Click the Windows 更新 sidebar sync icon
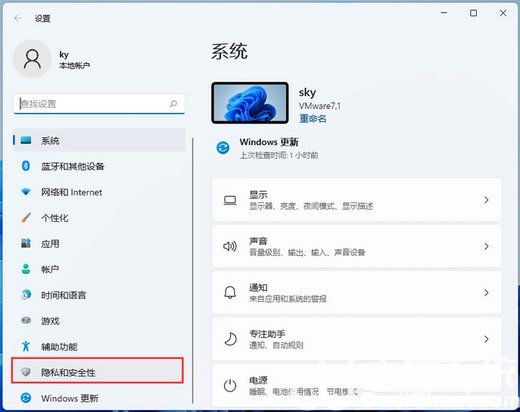This screenshot has height=412, width=520. point(26,398)
